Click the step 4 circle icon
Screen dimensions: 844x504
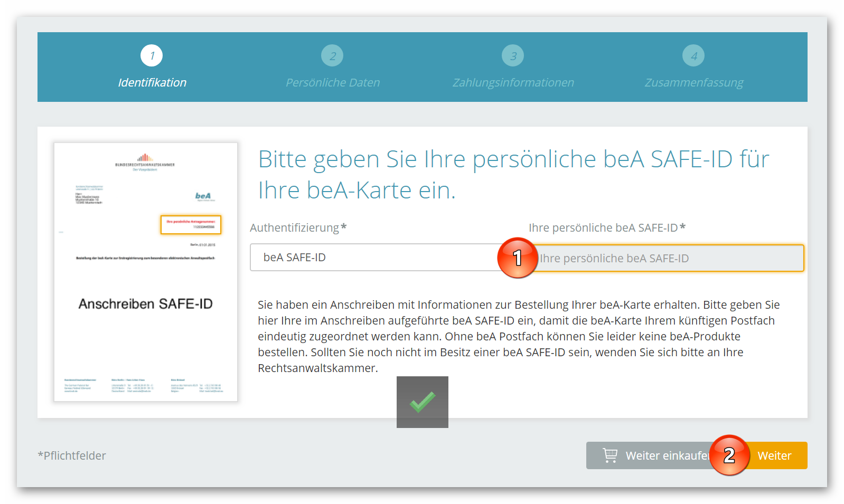click(693, 55)
